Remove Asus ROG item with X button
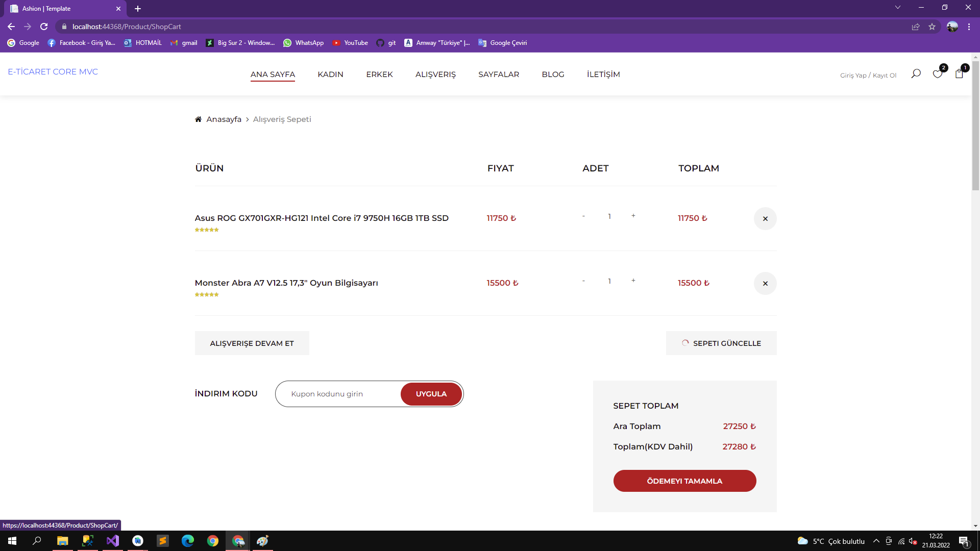980x551 pixels. (x=765, y=219)
